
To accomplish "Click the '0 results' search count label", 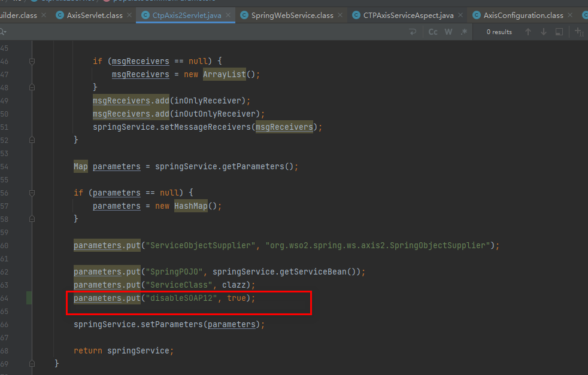I will (x=499, y=32).
